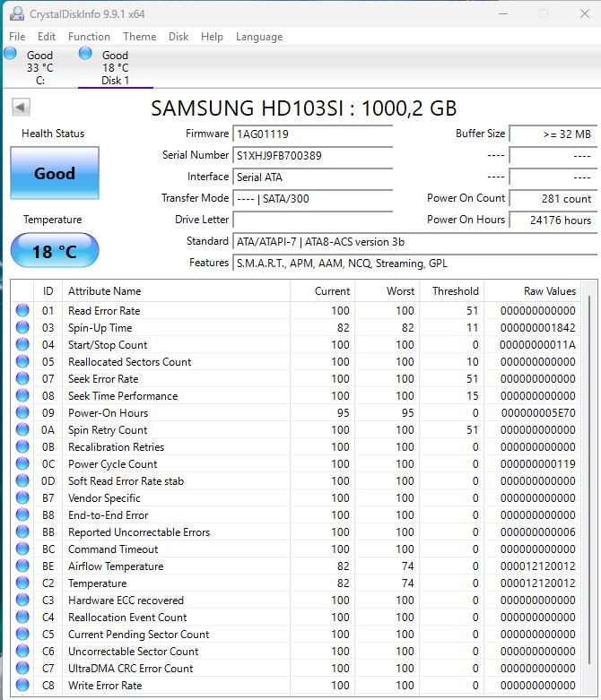Open the Language menu

pos(259,37)
